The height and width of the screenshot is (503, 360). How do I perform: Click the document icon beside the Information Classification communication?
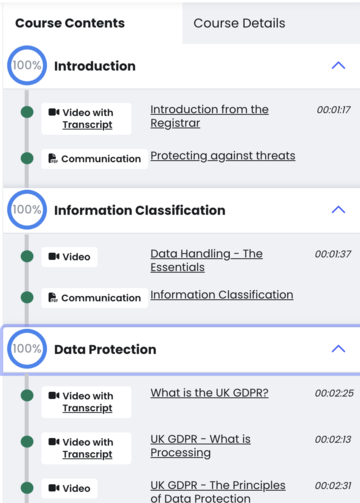(x=53, y=297)
